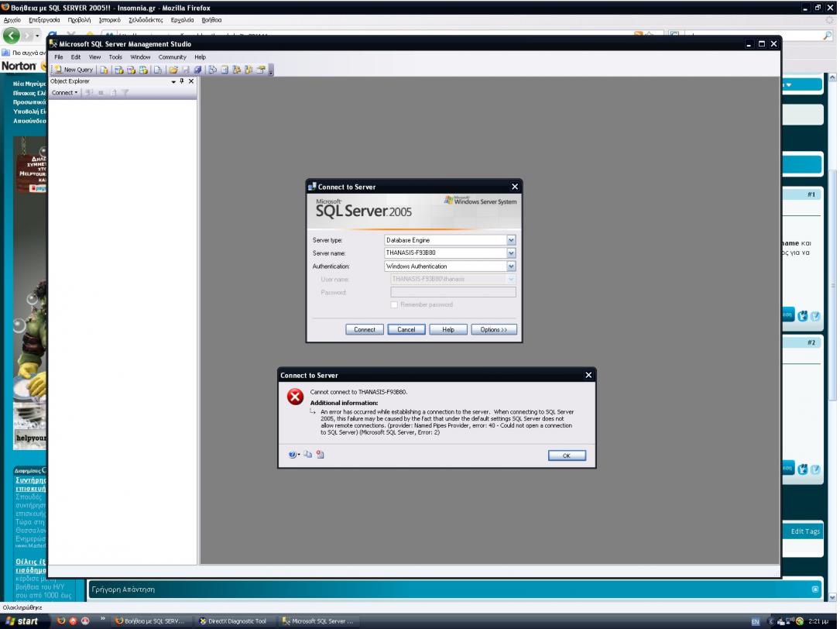The width and height of the screenshot is (840, 629).
Task: Open the Tools menu in Management Studio
Action: 115,57
